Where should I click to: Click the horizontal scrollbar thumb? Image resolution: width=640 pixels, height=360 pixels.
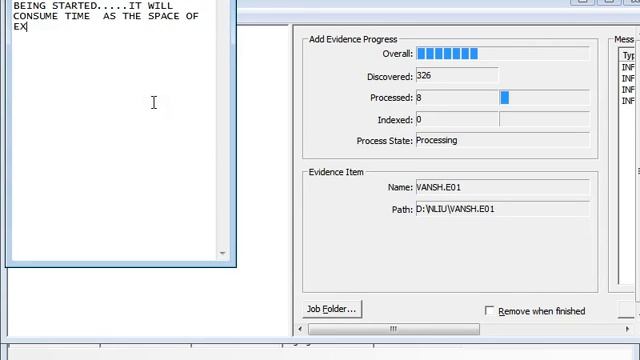(393, 329)
